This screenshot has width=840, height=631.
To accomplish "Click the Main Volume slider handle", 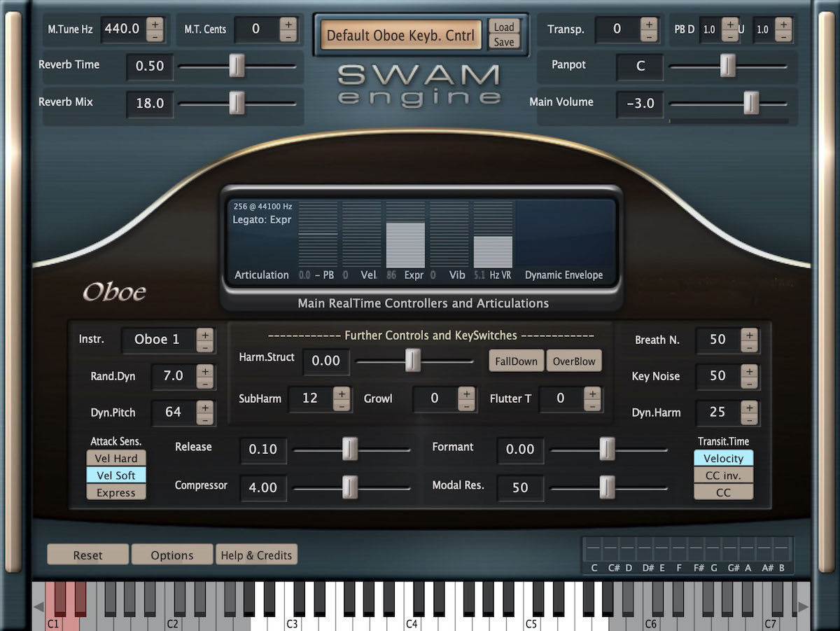I will [751, 102].
